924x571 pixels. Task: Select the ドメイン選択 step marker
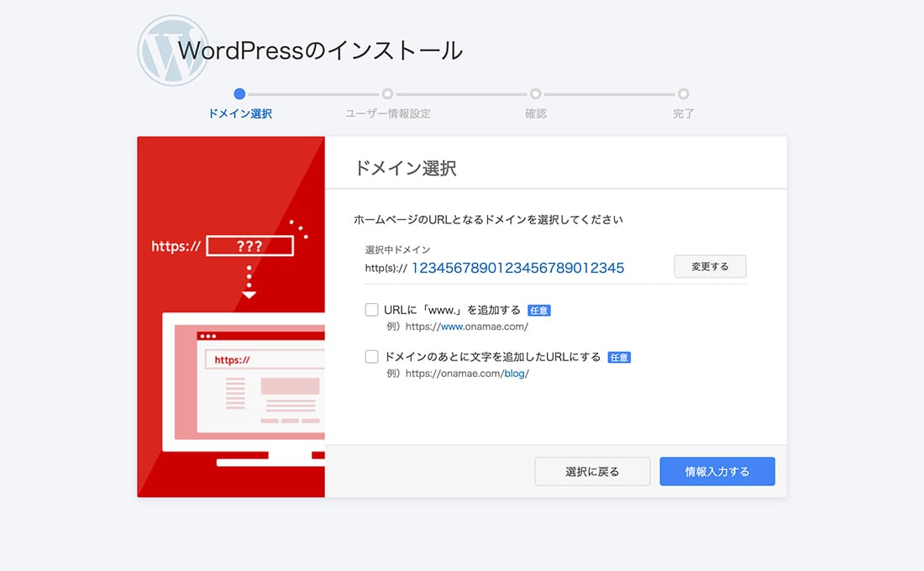click(239, 94)
